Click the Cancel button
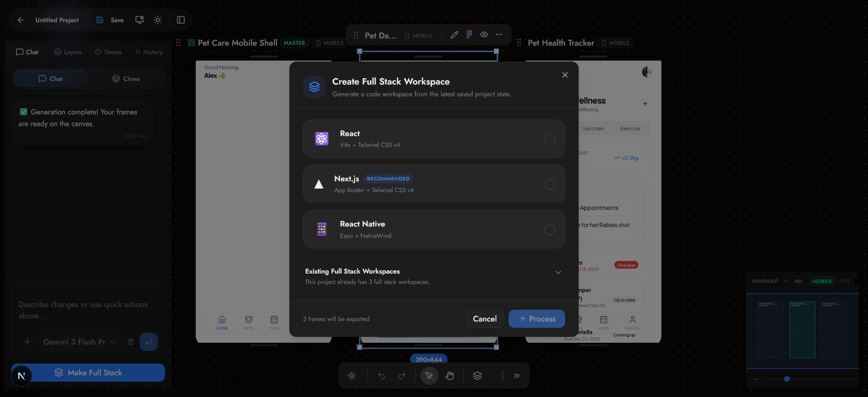Screen dimensions: 868x397 (485, 319)
